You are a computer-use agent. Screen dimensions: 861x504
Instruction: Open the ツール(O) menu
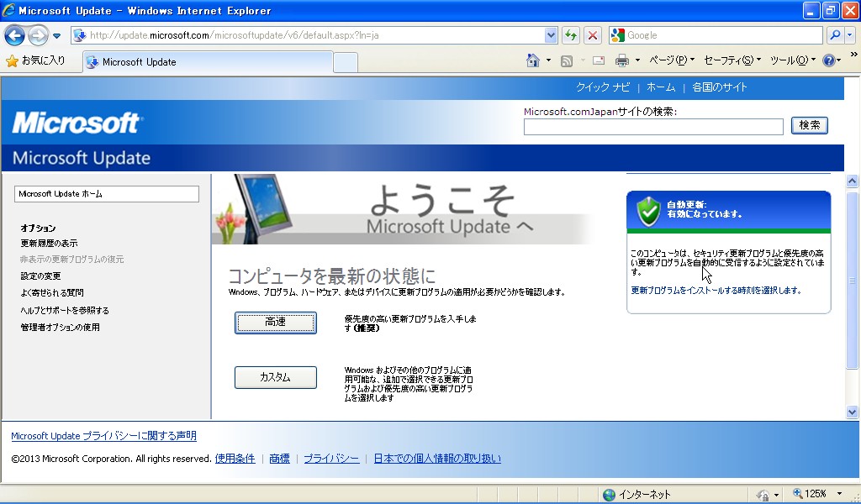792,60
